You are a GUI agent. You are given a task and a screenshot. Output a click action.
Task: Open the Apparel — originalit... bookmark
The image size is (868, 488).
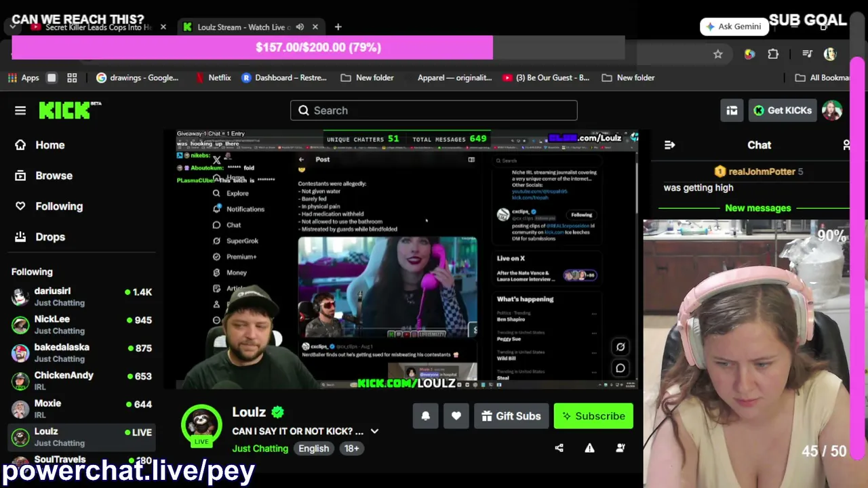[454, 78]
